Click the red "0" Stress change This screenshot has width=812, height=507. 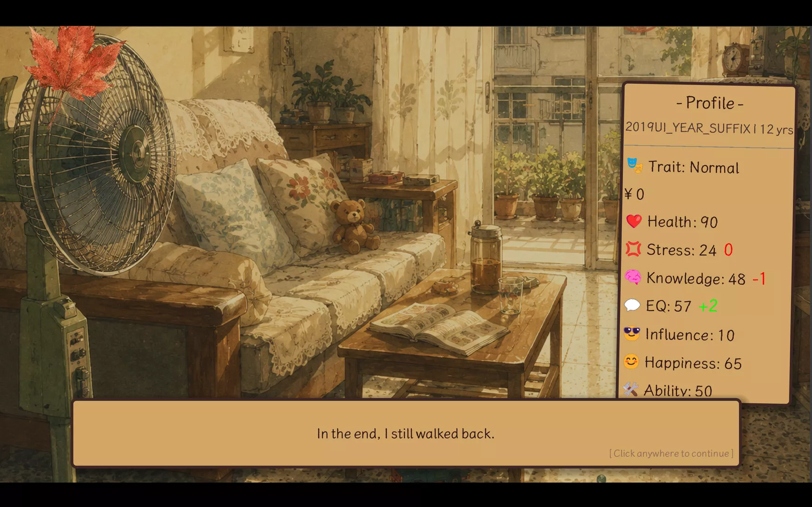[x=728, y=250]
